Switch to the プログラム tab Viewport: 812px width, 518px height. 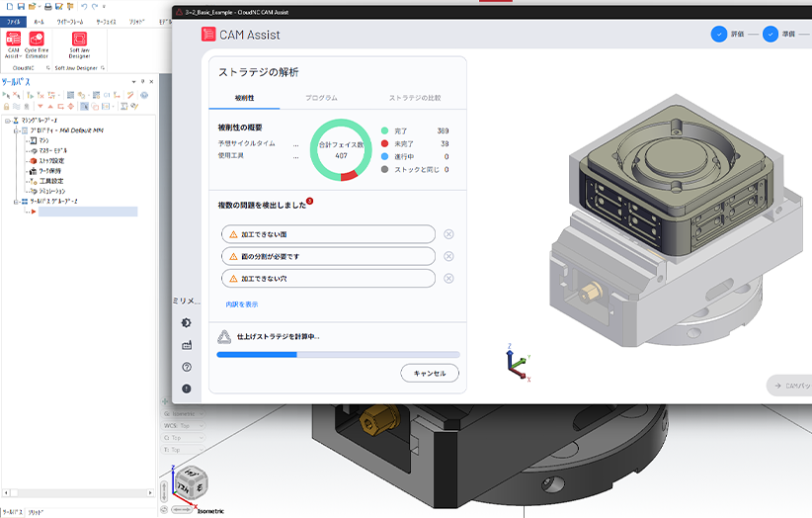321,98
